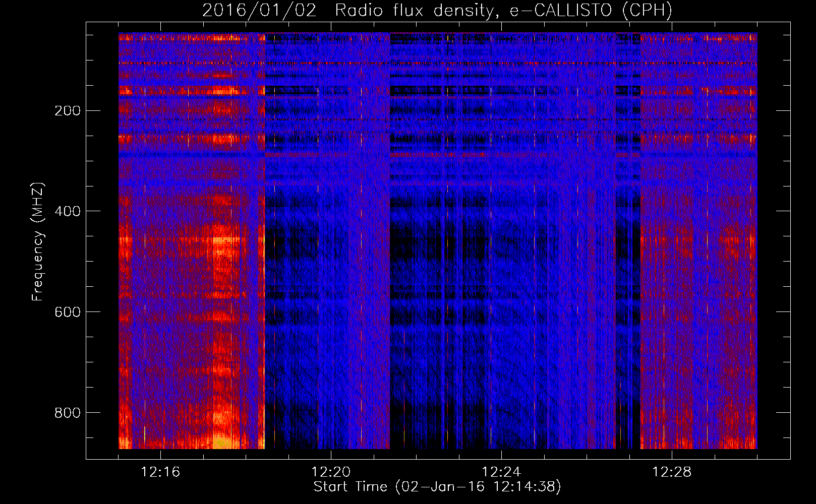Click the 800 frequency tick label
The image size is (816, 504).
tap(68, 413)
